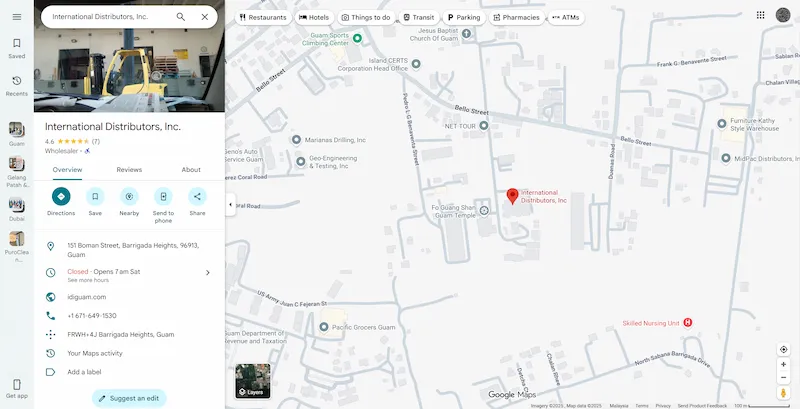Click the Island CERTS marker
The width and height of the screenshot is (800, 409).
[416, 64]
